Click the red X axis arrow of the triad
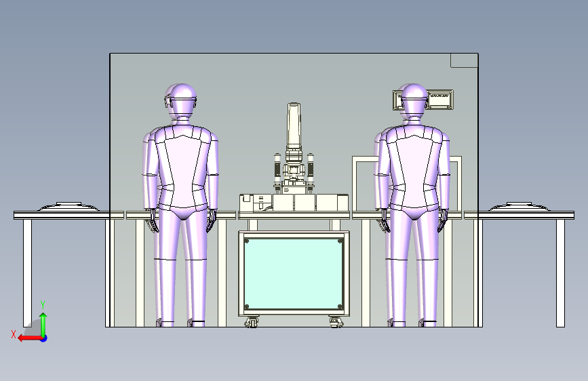Image resolution: width=588 pixels, height=381 pixels. click(x=29, y=338)
